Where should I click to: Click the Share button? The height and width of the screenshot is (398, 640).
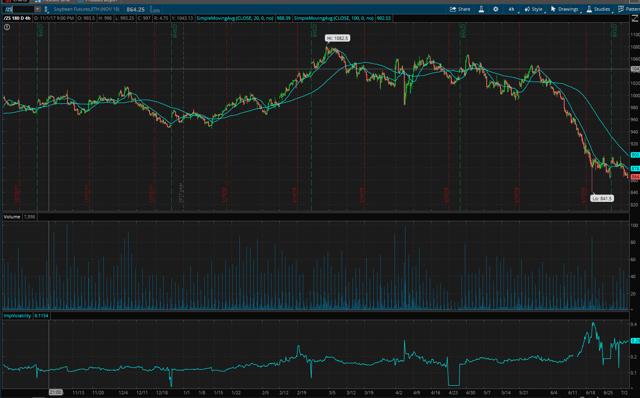pyautogui.click(x=460, y=9)
